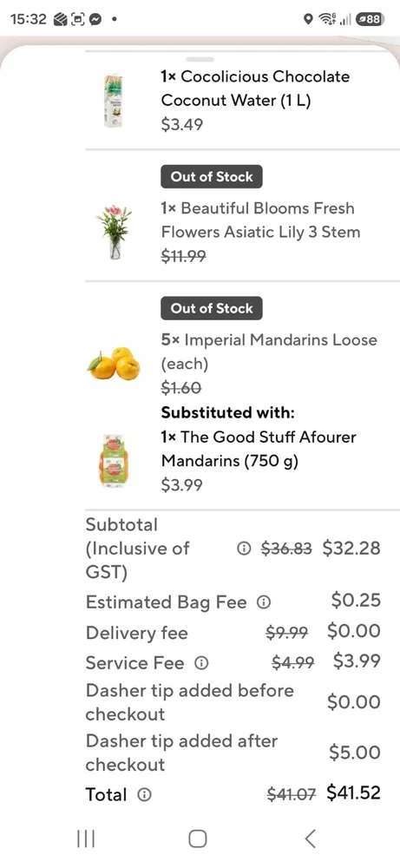Image resolution: width=400 pixels, height=868 pixels.
Task: Open the Cocolicious Coconut Water thumbnail
Action: [114, 102]
